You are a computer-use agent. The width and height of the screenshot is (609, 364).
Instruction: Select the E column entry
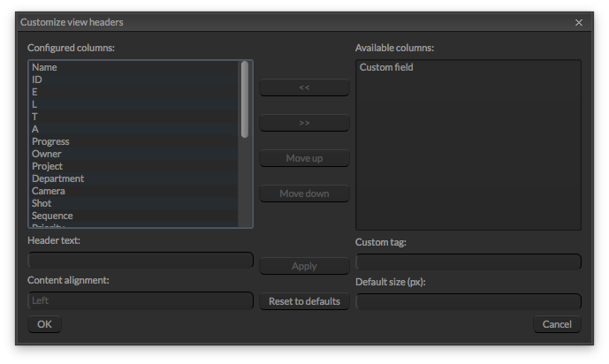coord(134,92)
